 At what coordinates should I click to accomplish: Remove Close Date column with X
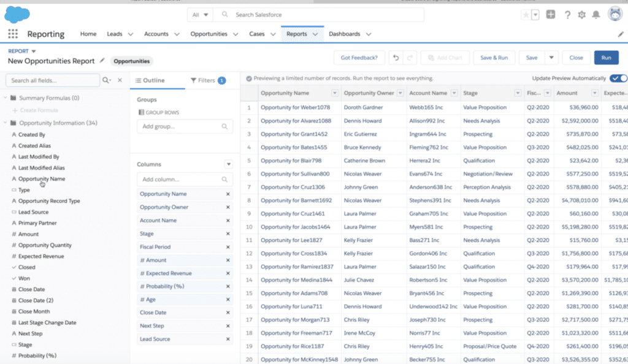pos(228,313)
